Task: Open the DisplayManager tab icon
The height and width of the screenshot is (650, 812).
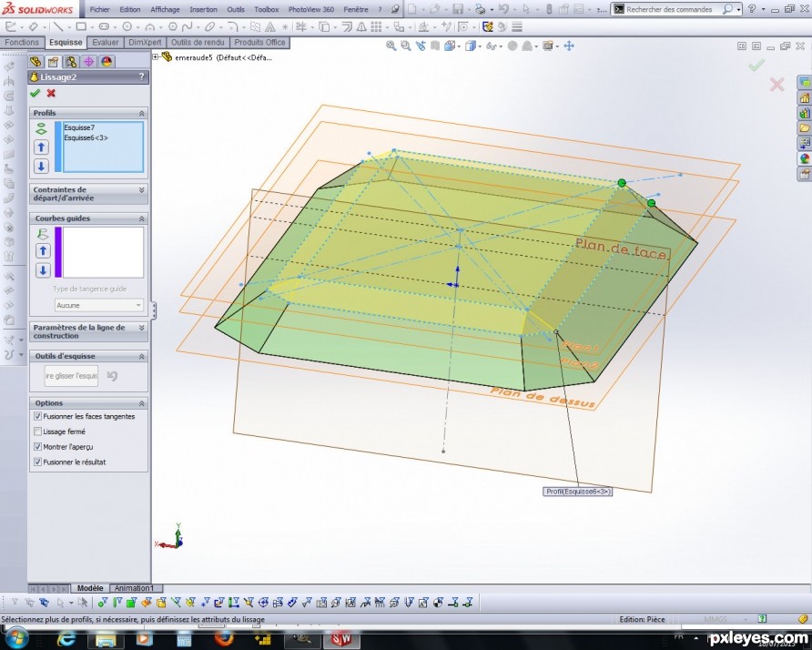Action: point(107,62)
